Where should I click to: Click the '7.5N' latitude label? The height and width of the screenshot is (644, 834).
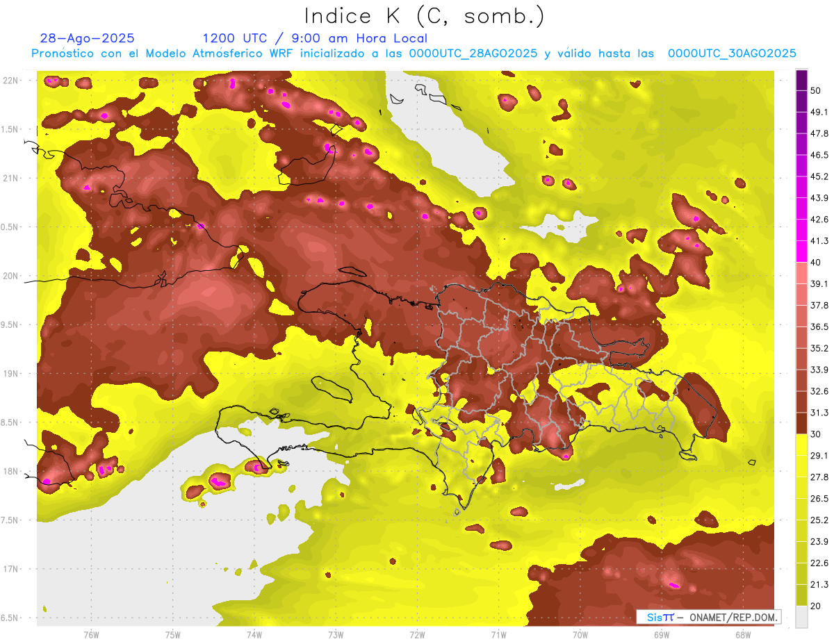pyautogui.click(x=10, y=520)
